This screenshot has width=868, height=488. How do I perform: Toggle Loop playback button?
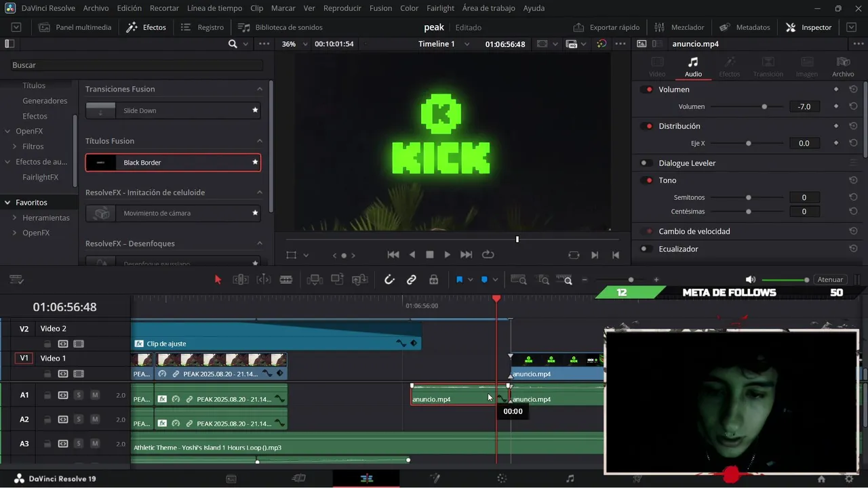click(x=488, y=255)
